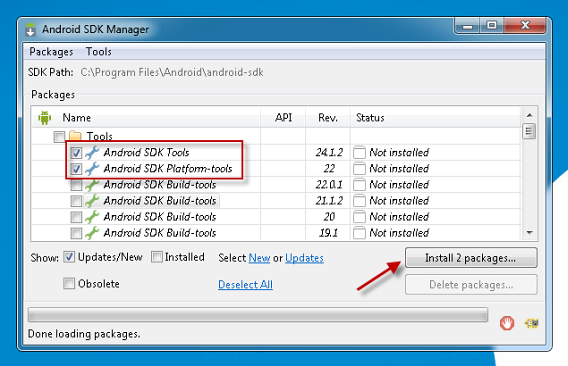Enable the Installed show filter
Viewport: 568px width, 366px height.
[156, 257]
